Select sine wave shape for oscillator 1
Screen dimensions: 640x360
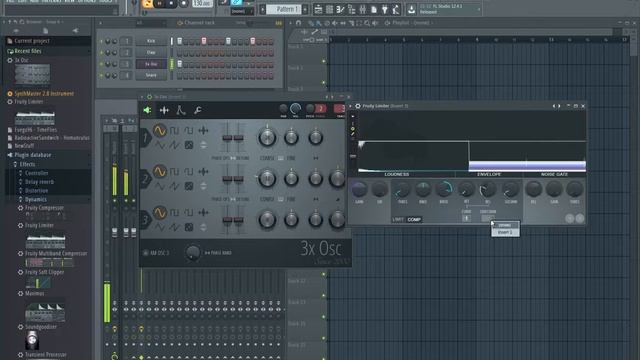[160, 131]
